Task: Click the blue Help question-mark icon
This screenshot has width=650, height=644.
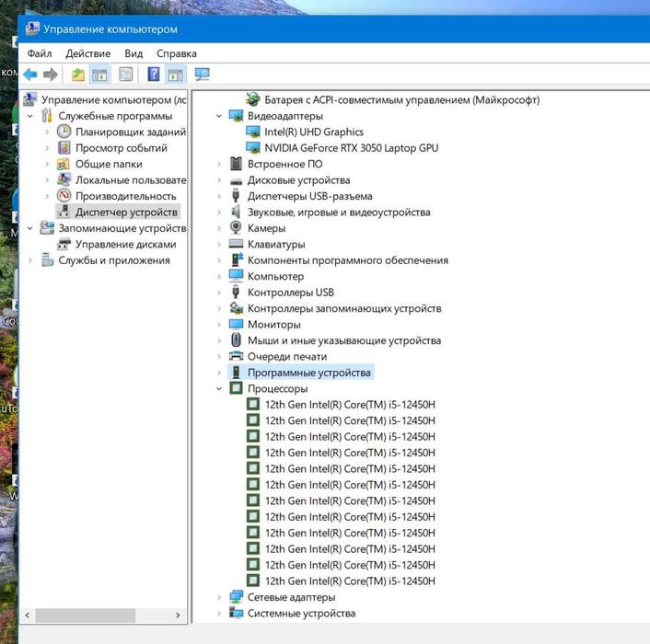Action: [154, 75]
